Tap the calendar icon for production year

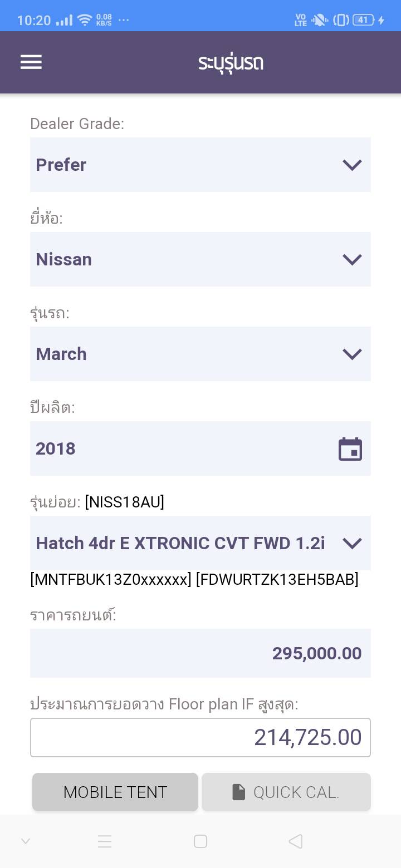pyautogui.click(x=350, y=449)
